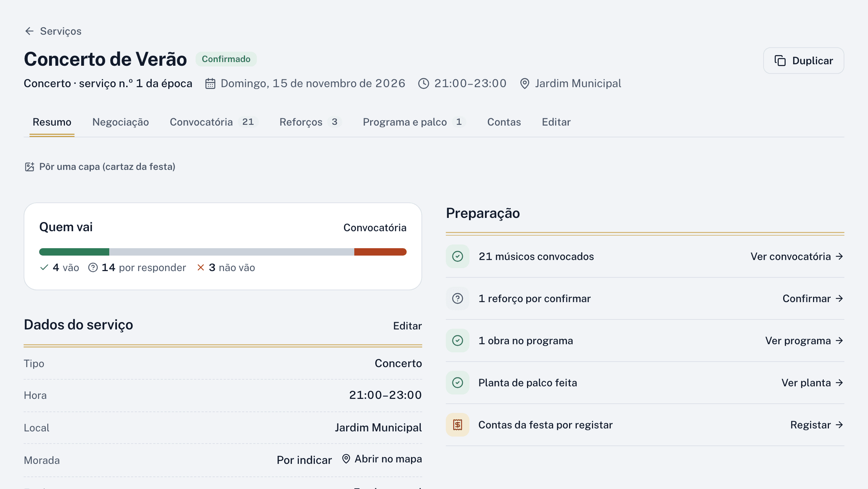868x489 pixels.
Task: Open Convocatória link in Quem vai card
Action: pos(375,228)
